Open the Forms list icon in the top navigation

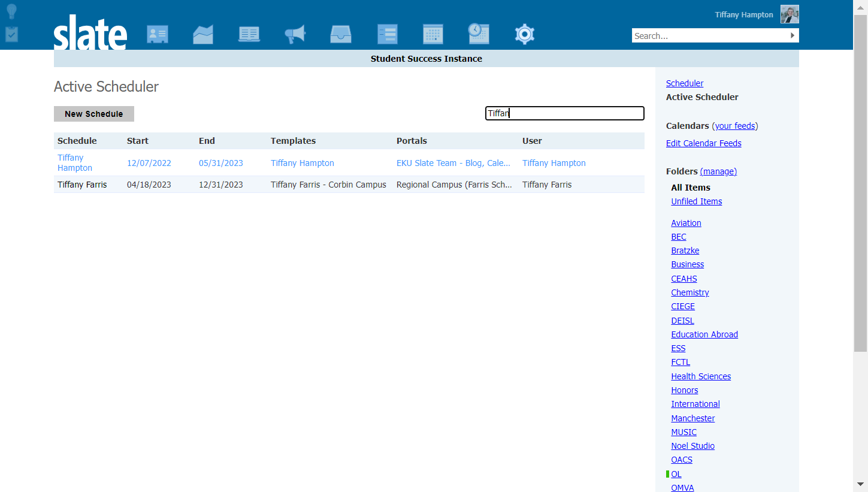pyautogui.click(x=388, y=34)
